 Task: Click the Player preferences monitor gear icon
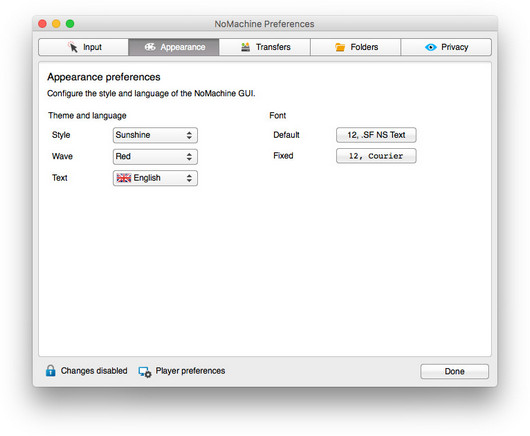pos(145,372)
